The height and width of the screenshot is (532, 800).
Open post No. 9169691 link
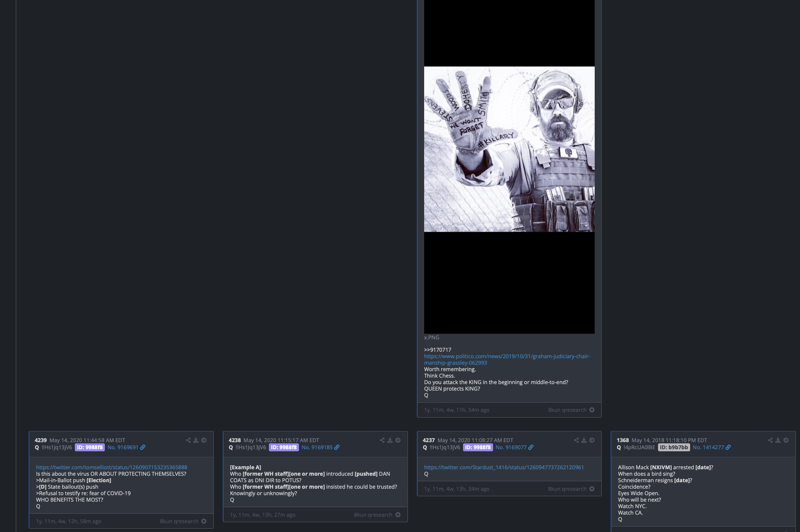123,447
